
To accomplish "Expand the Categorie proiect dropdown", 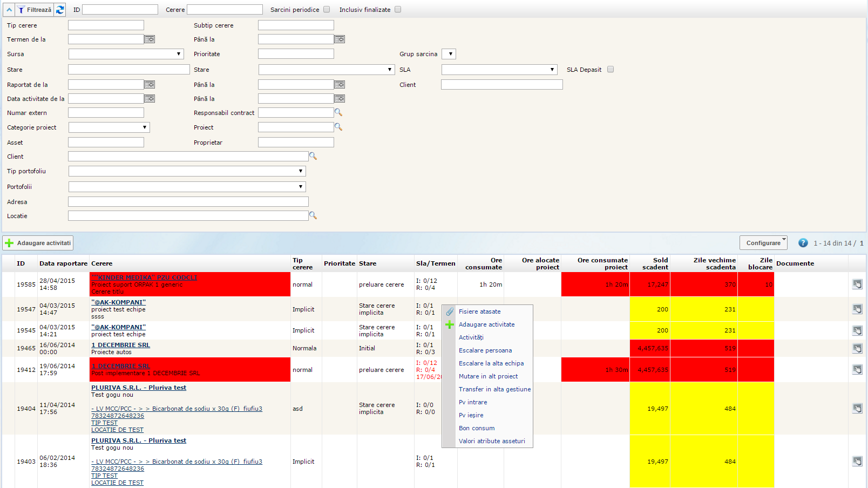I will [109, 127].
